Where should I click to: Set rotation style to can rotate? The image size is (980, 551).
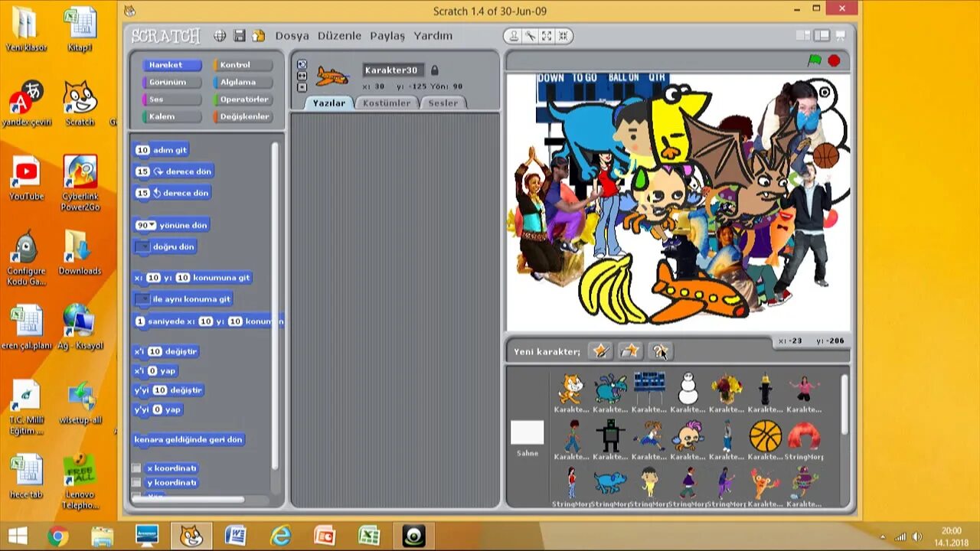coord(302,64)
